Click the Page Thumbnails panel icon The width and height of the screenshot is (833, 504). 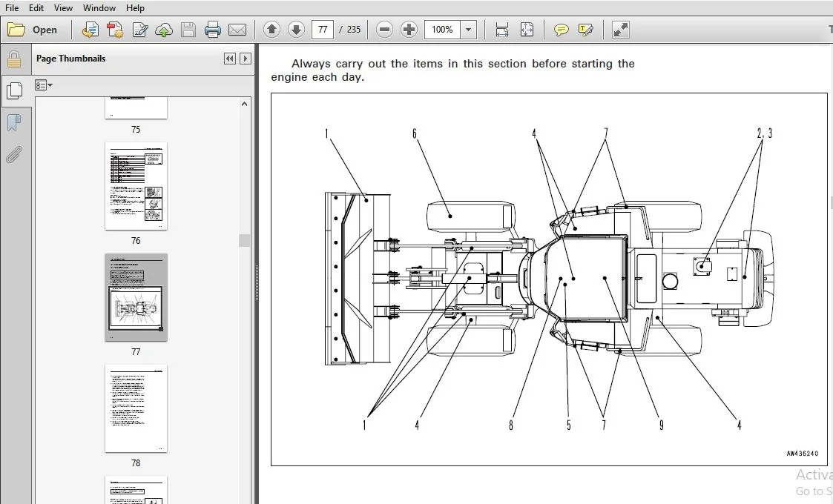[14, 91]
